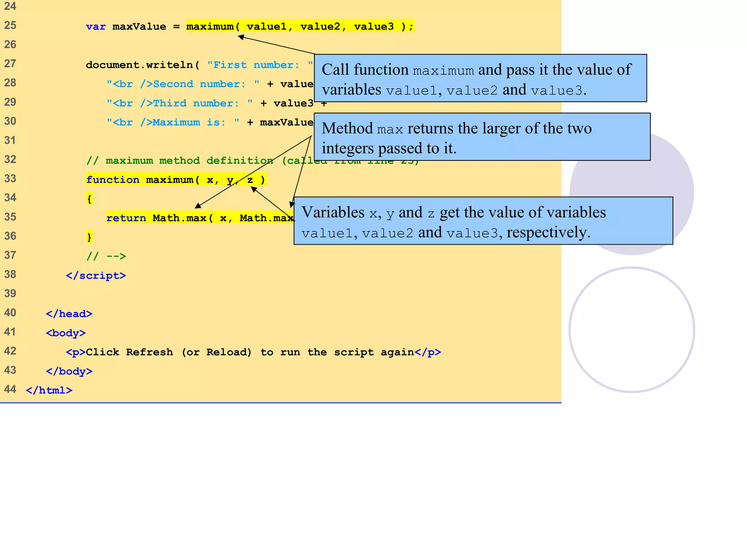Click the 'Call function maximum' callout box

coord(480,78)
